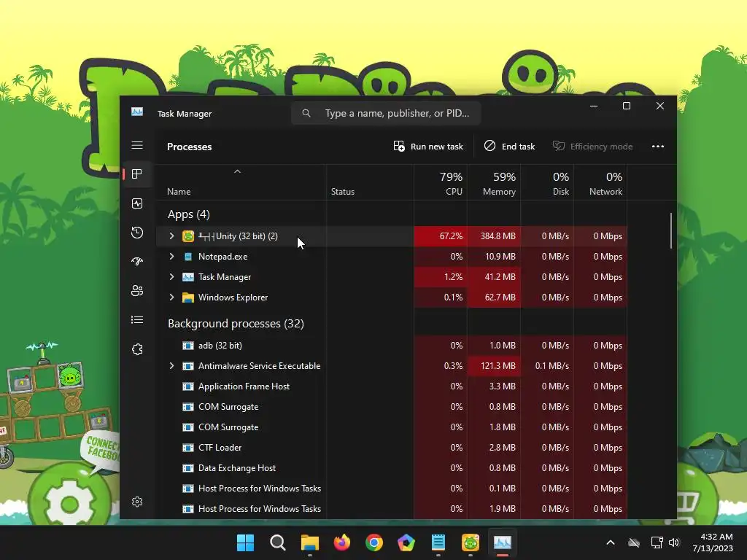Expand the Unity (32 bit) process group

[171, 236]
